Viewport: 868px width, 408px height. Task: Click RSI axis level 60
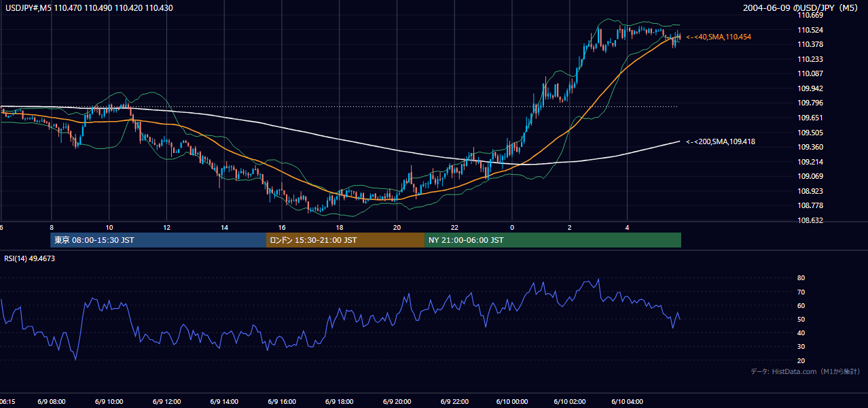coord(801,305)
